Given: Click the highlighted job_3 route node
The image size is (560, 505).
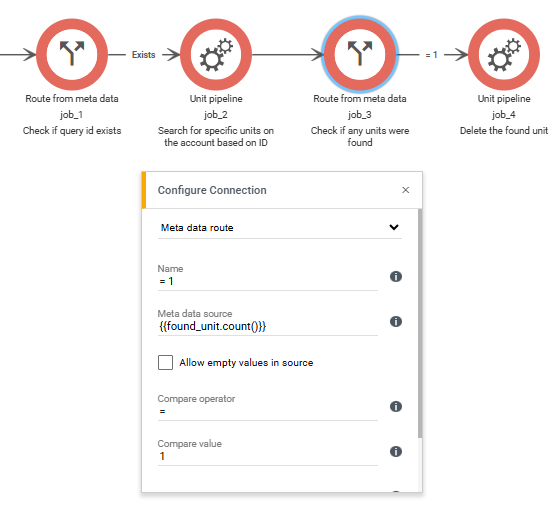Looking at the screenshot, I should pos(360,54).
